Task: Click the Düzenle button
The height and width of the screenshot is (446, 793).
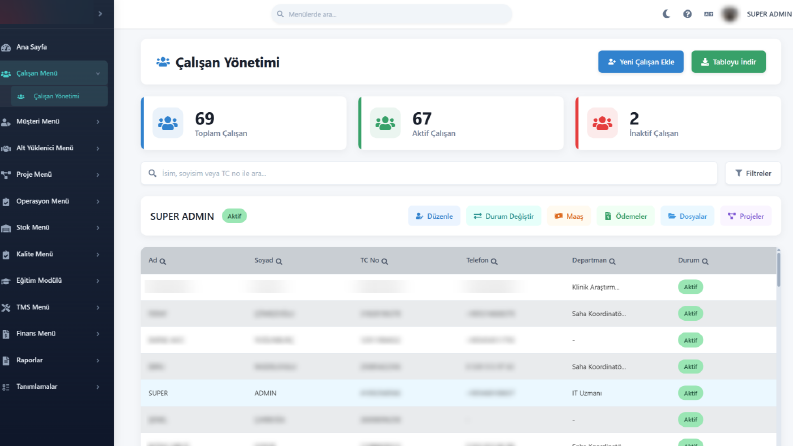Action: click(x=434, y=216)
